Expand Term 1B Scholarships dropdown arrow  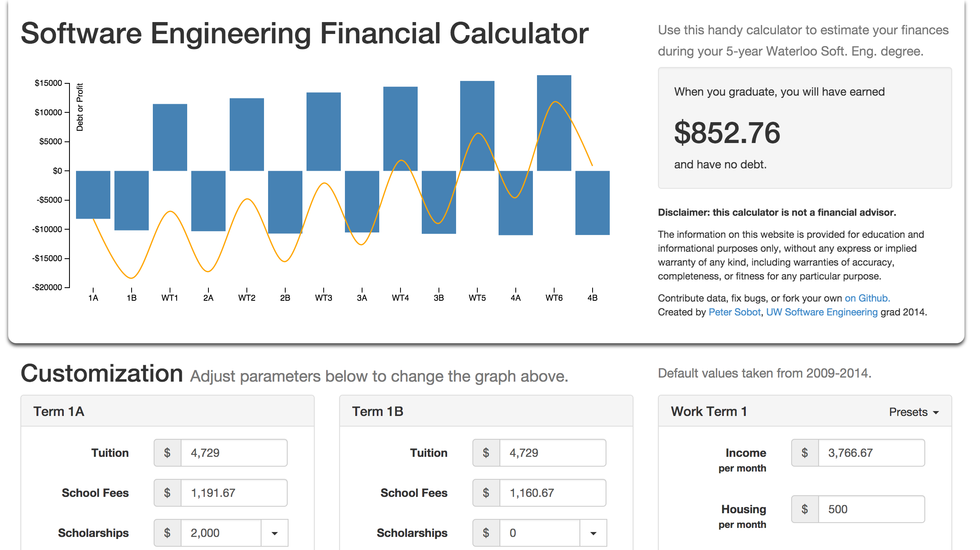click(x=593, y=533)
